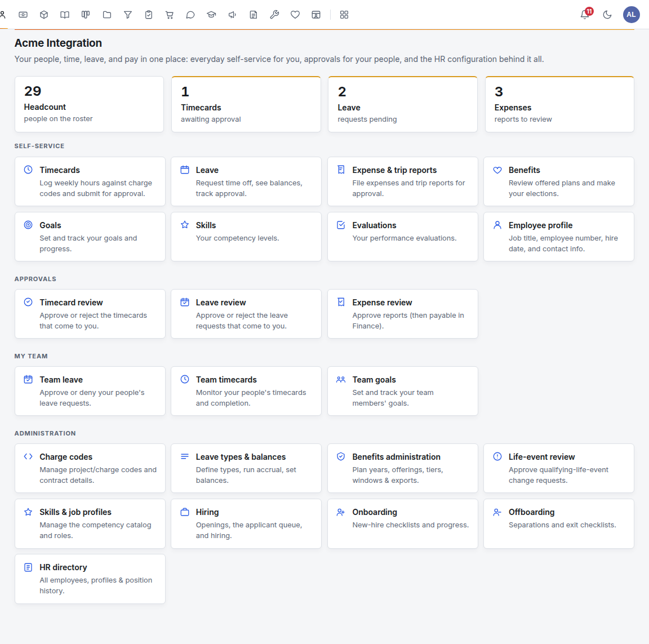
Task: Open the portal window module icon
Action: click(316, 15)
